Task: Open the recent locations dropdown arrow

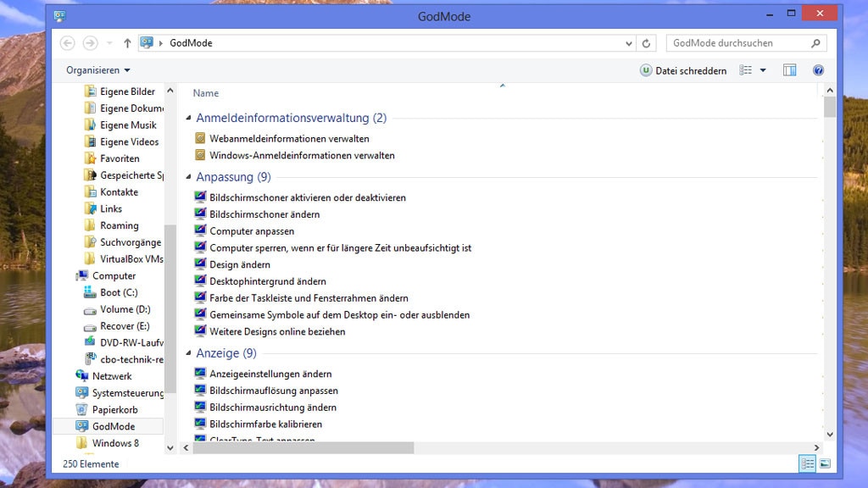Action: [109, 43]
